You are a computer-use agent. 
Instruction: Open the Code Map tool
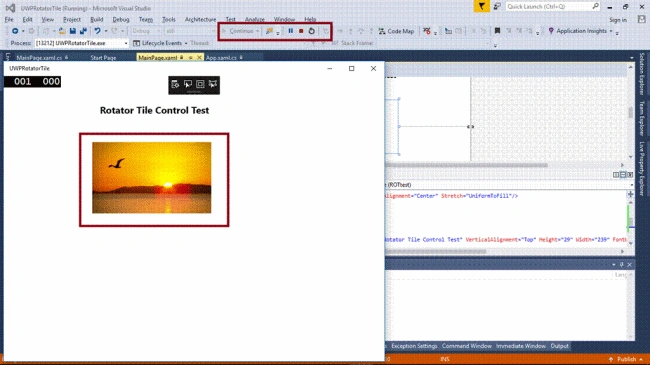point(396,31)
